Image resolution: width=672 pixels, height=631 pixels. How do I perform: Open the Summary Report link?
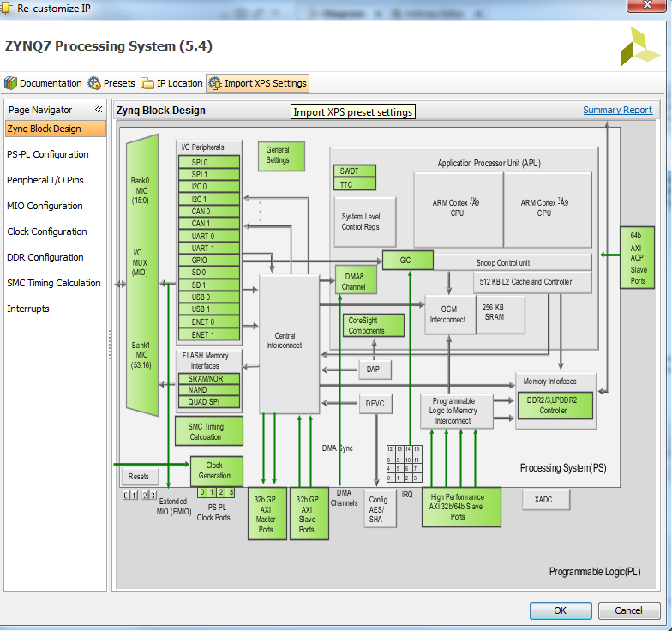click(617, 110)
